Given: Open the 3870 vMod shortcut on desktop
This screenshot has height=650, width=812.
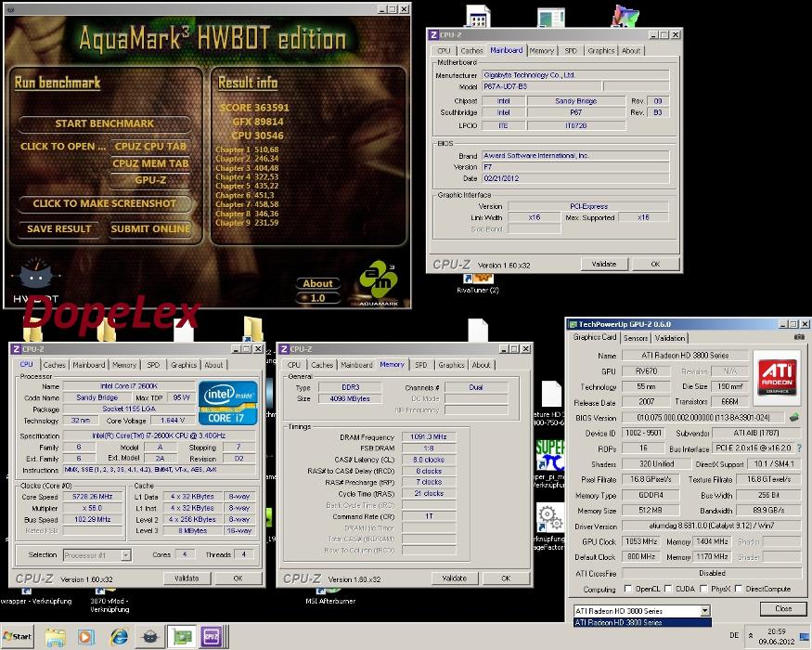Looking at the screenshot, I should [x=110, y=602].
